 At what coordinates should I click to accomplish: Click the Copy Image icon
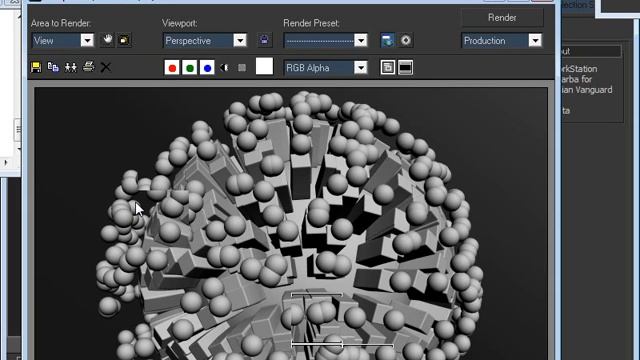coord(53,67)
